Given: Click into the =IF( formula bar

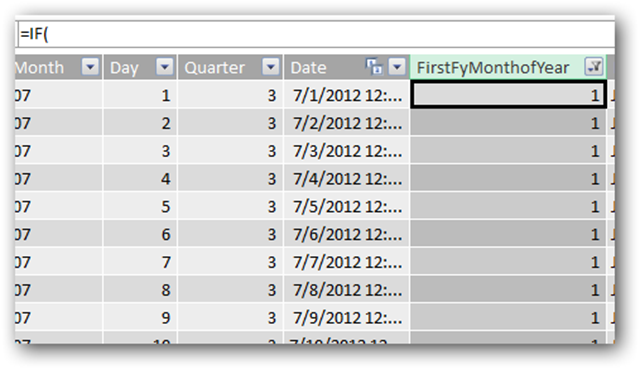Looking at the screenshot, I should pyautogui.click(x=315, y=34).
